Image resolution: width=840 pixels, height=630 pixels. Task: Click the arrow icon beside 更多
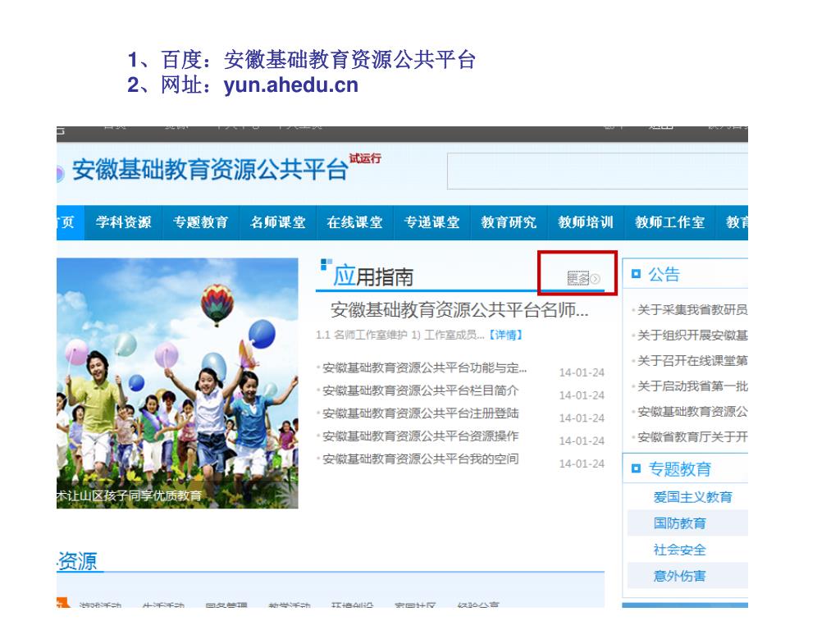click(596, 279)
